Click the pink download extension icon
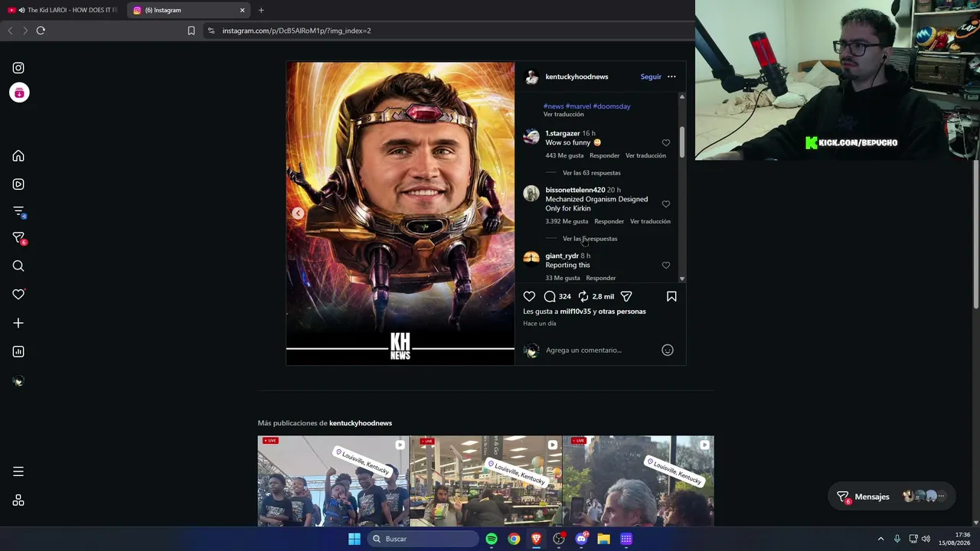The image size is (980, 551). [x=19, y=93]
